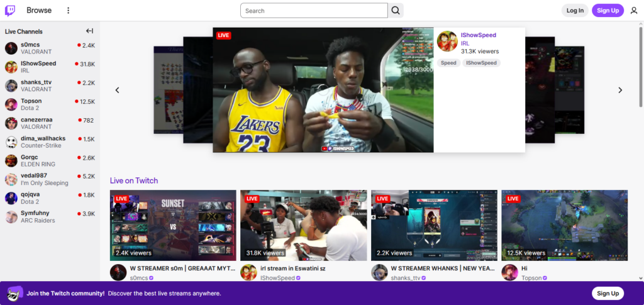Select the right adjacent carousel slide
Viewport: 644px width, 305px height.
tap(540, 90)
